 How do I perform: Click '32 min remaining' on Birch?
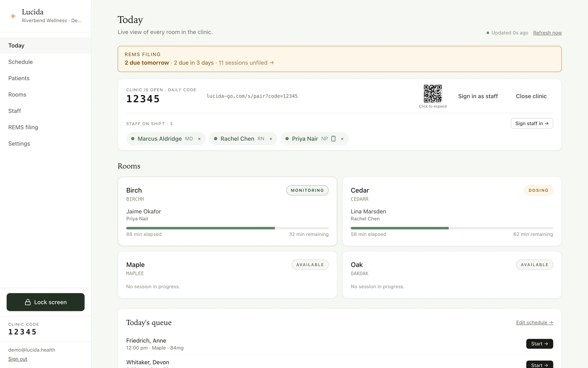pos(309,234)
